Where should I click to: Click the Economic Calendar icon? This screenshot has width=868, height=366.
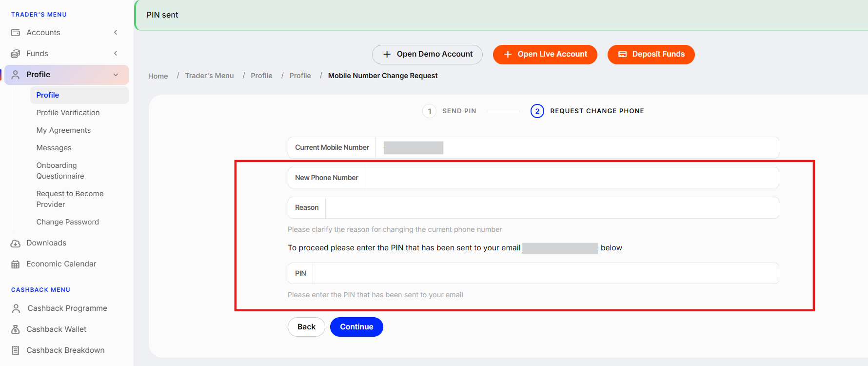coord(16,264)
